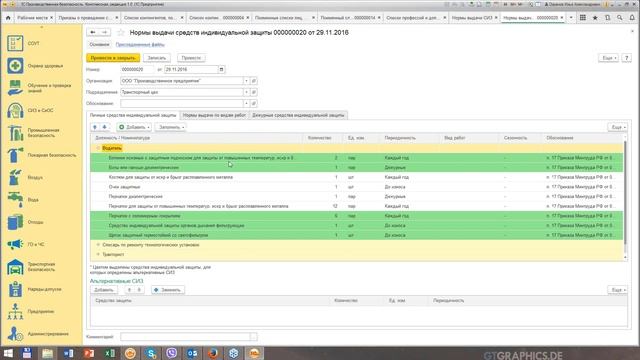Expand Подразделение dropdown list
This screenshot has width=640, height=360.
pyautogui.click(x=246, y=92)
